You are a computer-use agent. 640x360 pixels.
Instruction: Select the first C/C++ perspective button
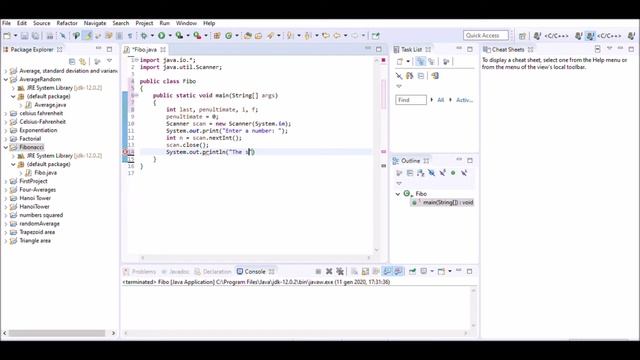(x=552, y=36)
